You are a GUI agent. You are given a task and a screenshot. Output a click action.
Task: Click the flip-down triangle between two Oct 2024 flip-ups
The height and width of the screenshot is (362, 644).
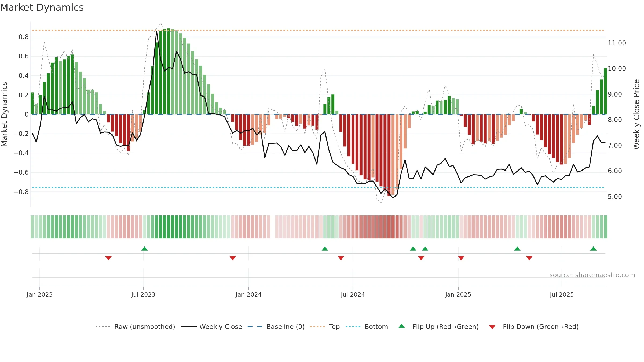pyautogui.click(x=421, y=258)
